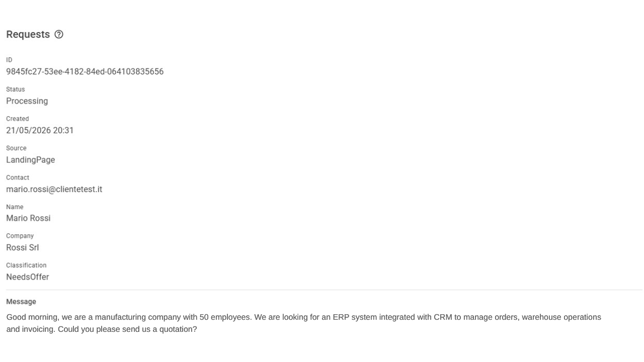
Task: Click the Processing status value
Action: [x=27, y=101]
